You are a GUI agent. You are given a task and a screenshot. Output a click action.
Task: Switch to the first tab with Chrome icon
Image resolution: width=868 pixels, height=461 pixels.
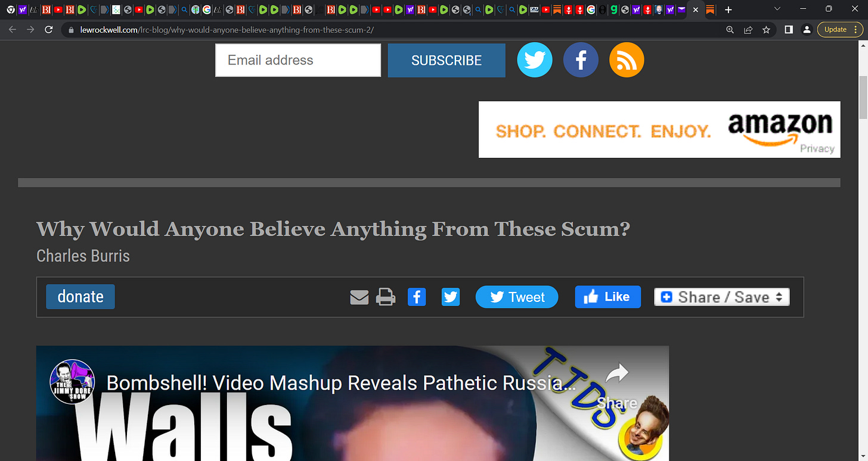point(11,10)
